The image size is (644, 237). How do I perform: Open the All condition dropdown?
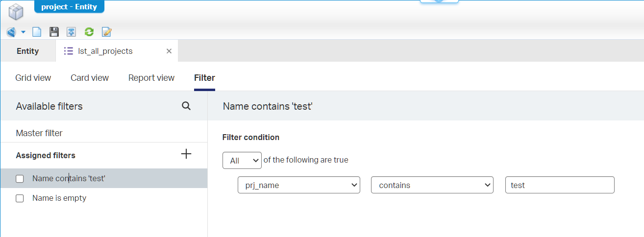coord(242,161)
